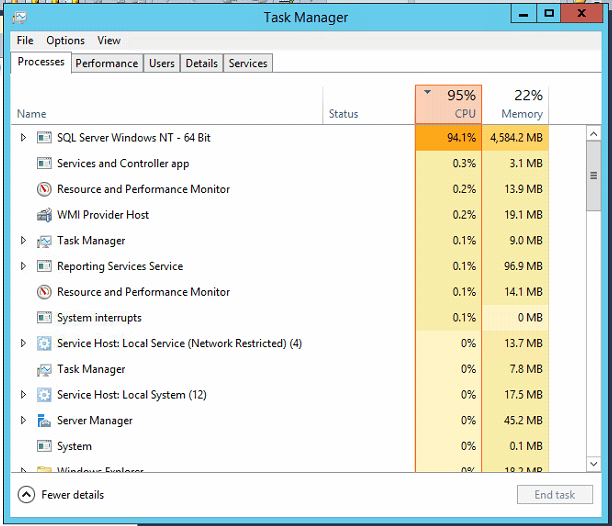612x526 pixels.
Task: Switch to the Performance tab
Action: (x=107, y=63)
